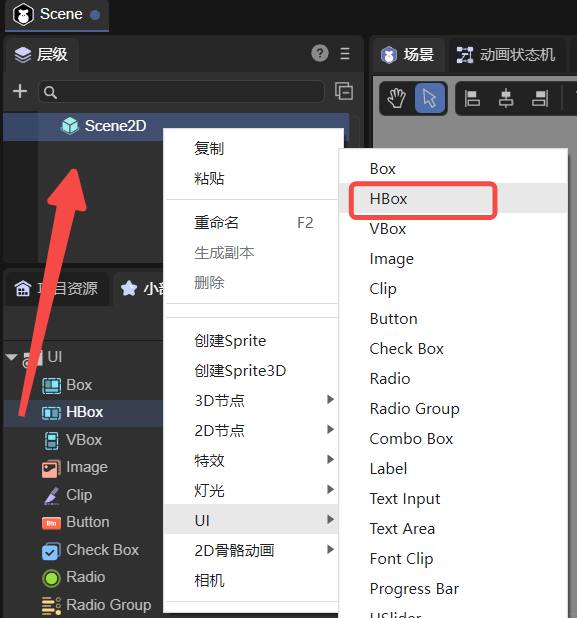Click the horizontal center align icon

[x=506, y=99]
